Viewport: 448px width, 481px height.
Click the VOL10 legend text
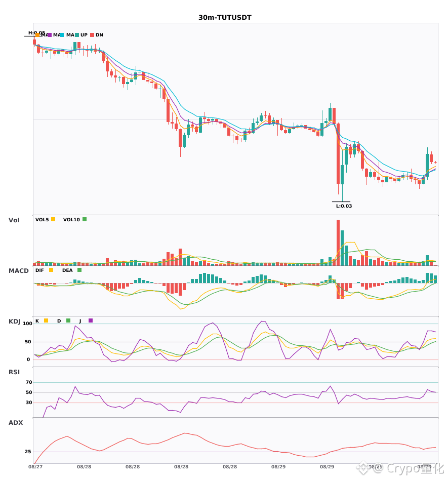point(71,220)
